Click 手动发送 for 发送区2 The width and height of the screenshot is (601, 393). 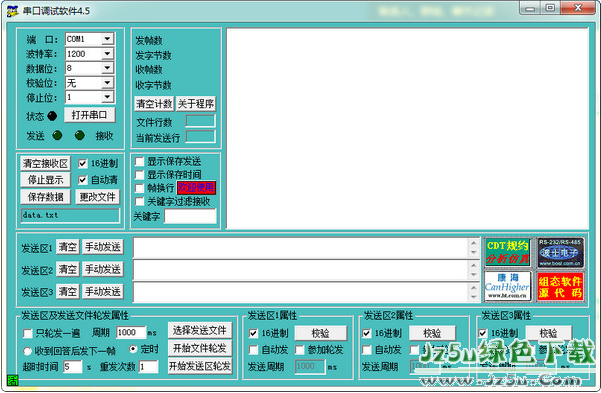103,269
